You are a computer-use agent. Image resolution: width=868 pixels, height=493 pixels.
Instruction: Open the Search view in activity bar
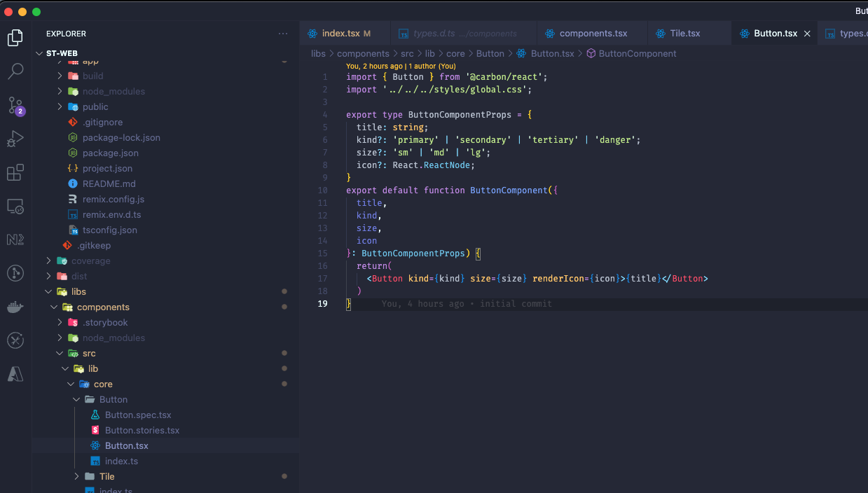click(x=15, y=71)
